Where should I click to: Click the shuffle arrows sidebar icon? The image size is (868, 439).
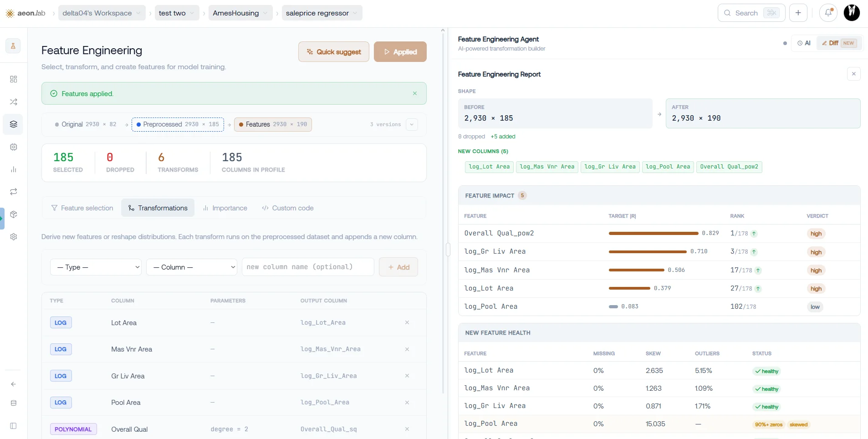click(14, 102)
